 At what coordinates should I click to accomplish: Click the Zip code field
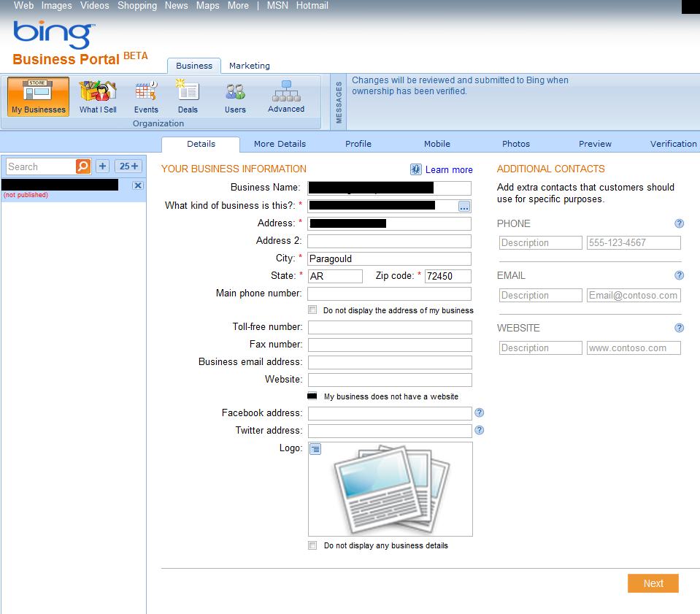click(447, 276)
